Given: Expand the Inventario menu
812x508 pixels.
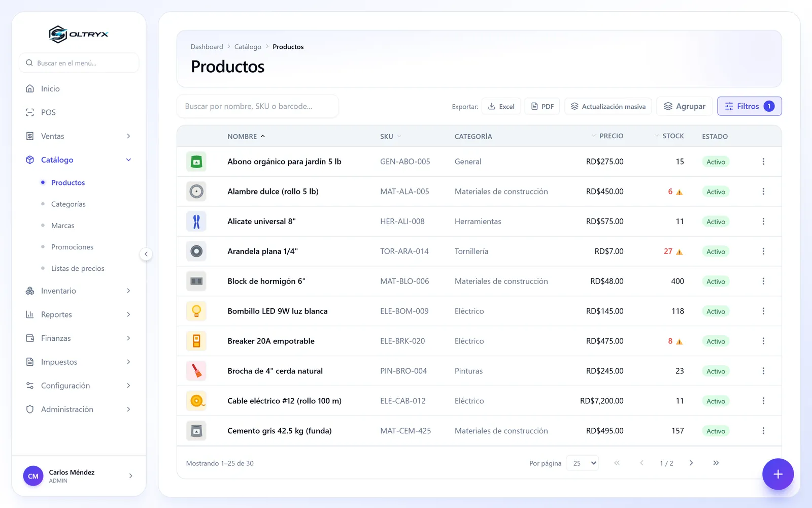Looking at the screenshot, I should click(x=79, y=291).
